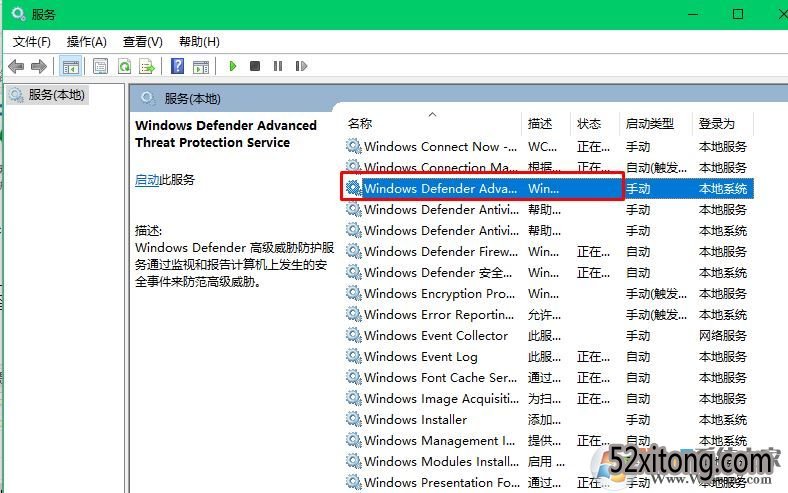This screenshot has height=493, width=788.
Task: Click gear icon of Windows Image Acquisiti... row
Action: tap(354, 399)
